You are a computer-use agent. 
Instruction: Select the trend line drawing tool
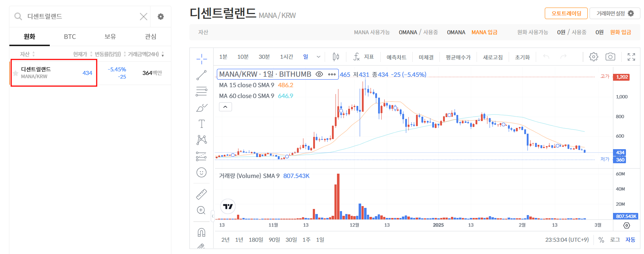[x=201, y=75]
